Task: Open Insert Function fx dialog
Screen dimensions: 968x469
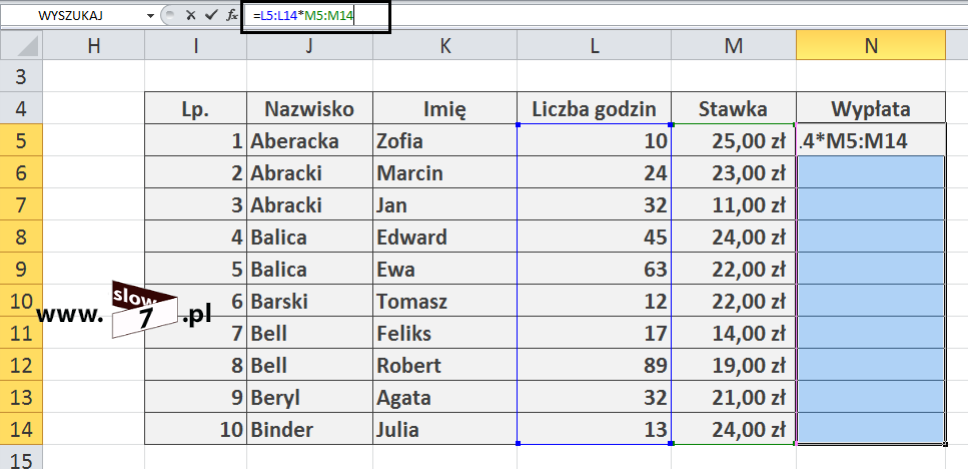Action: coord(232,15)
